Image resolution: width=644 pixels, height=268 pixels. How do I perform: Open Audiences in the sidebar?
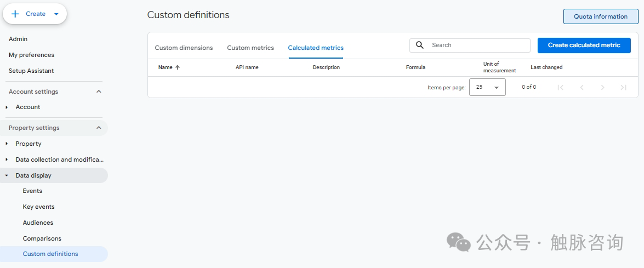click(x=38, y=223)
